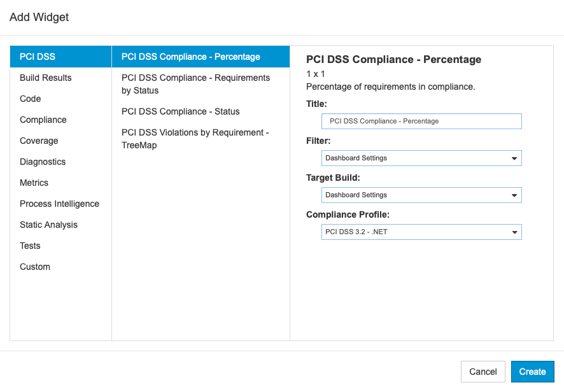Select the Tests category
This screenshot has height=392, width=564.
point(60,246)
